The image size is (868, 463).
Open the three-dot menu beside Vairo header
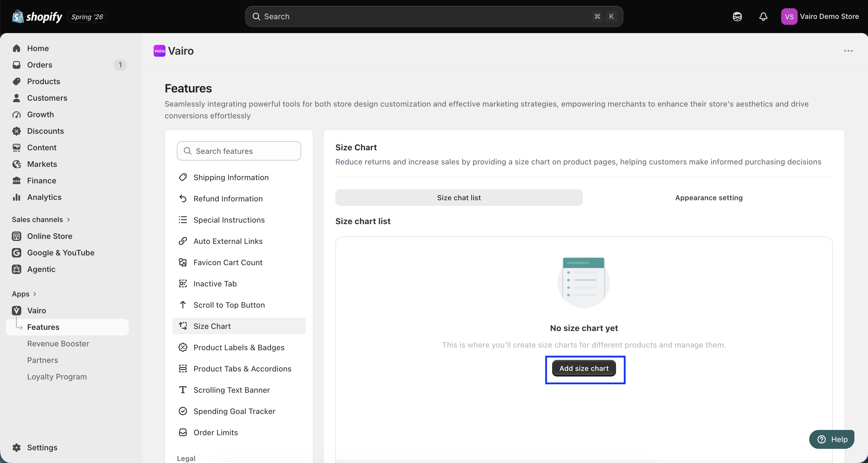(x=848, y=51)
